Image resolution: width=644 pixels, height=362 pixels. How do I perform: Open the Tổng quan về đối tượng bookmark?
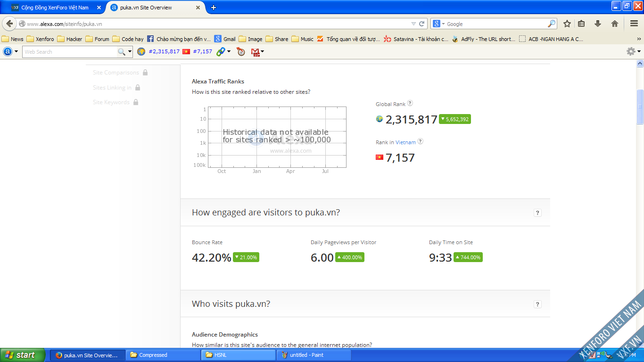tap(348, 39)
